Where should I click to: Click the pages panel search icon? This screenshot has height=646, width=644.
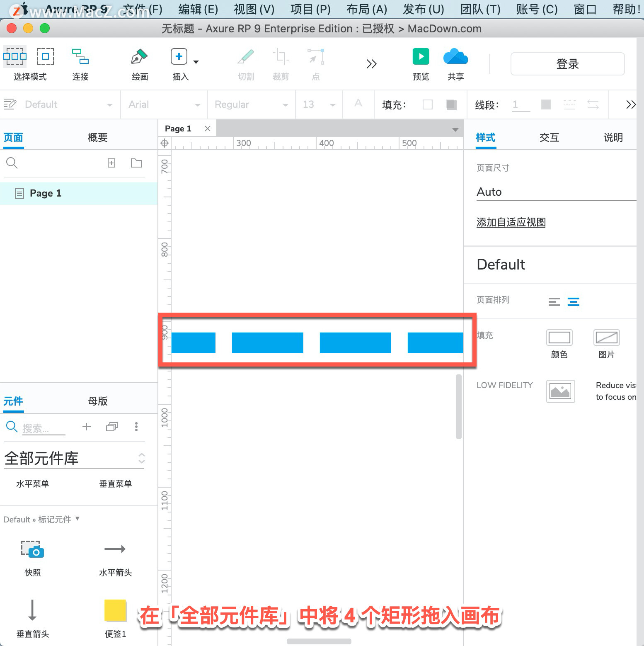click(x=12, y=163)
